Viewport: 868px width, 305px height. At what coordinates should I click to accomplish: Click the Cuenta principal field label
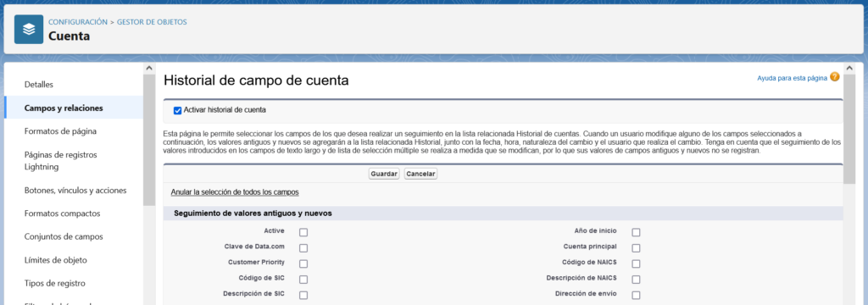click(590, 247)
